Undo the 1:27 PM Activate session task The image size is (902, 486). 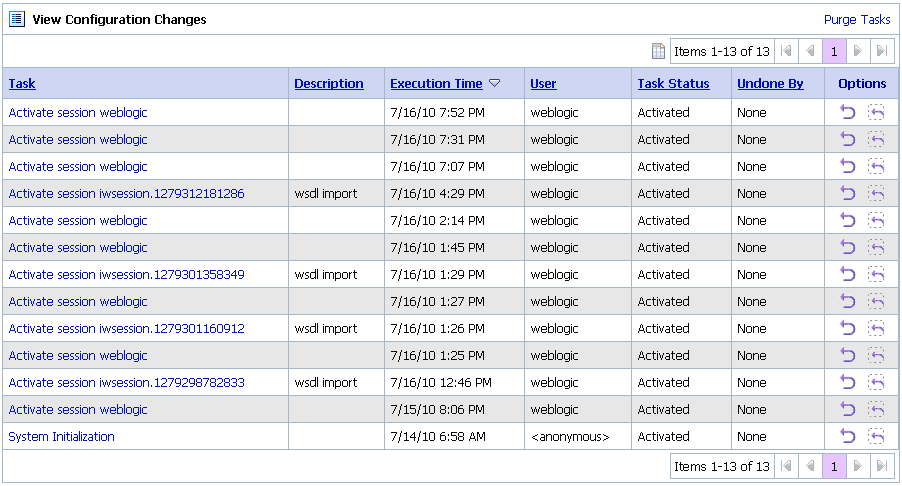(x=848, y=301)
